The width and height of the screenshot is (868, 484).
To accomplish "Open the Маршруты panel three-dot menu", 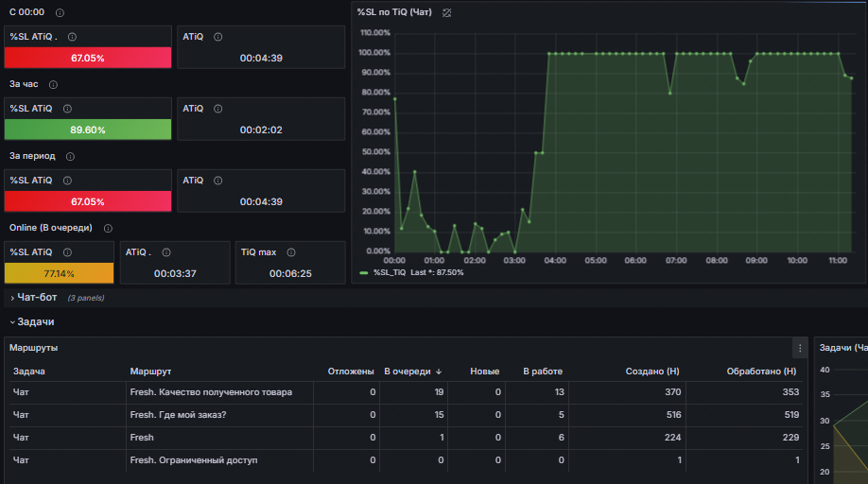I will tap(800, 348).
